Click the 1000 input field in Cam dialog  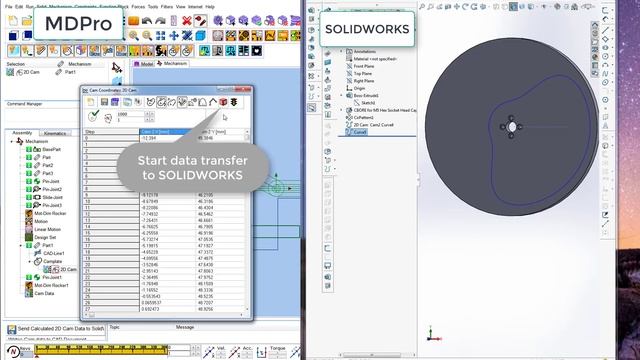point(131,114)
